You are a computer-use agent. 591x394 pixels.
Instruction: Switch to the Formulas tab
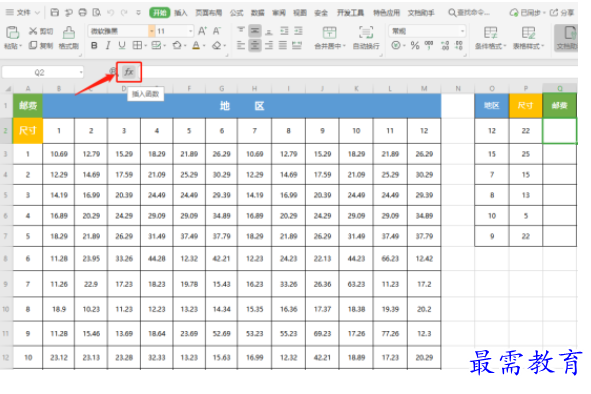[x=236, y=13]
